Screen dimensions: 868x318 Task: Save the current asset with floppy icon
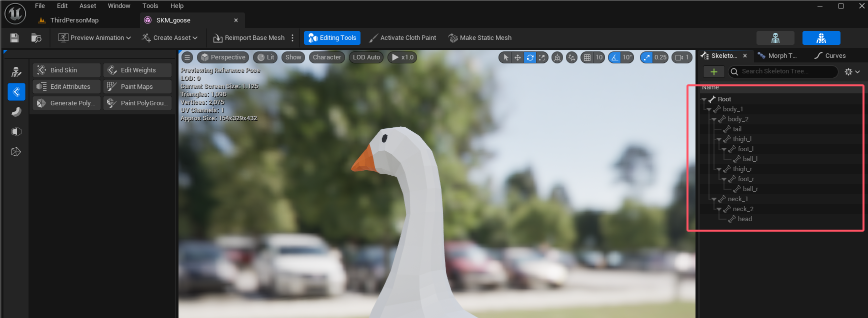[14, 38]
